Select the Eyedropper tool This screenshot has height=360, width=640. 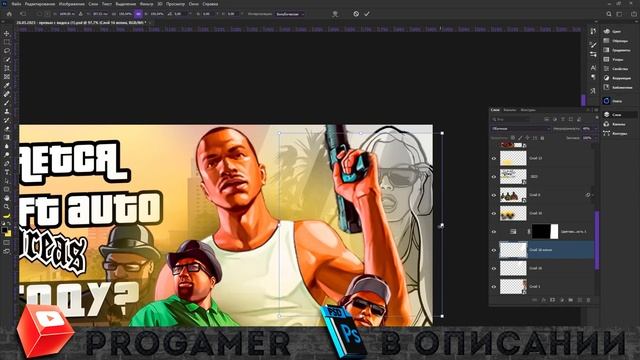[x=7, y=85]
